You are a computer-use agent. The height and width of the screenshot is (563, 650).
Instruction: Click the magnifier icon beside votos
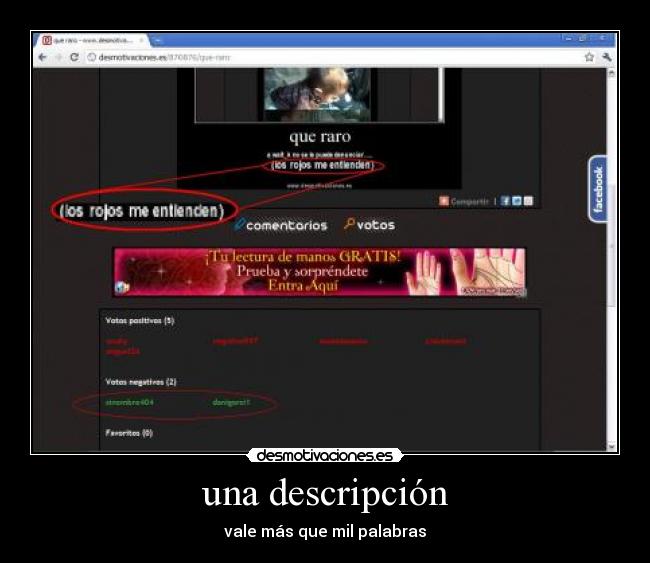349,224
